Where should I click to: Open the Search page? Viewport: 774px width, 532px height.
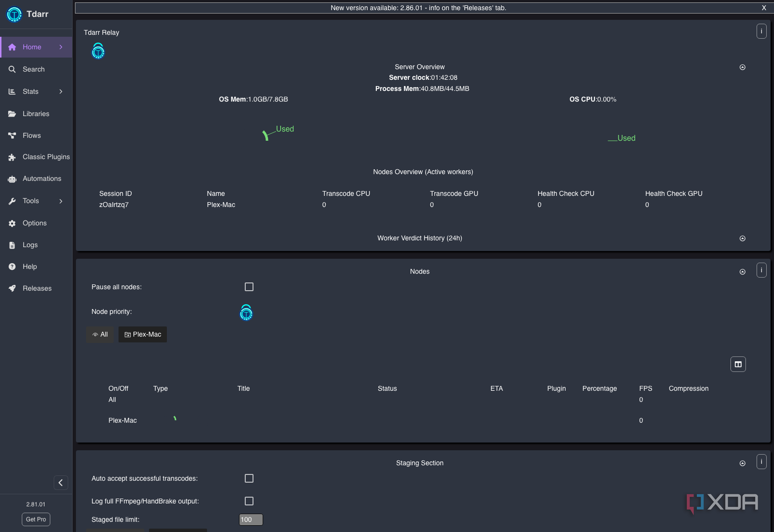(x=36, y=69)
